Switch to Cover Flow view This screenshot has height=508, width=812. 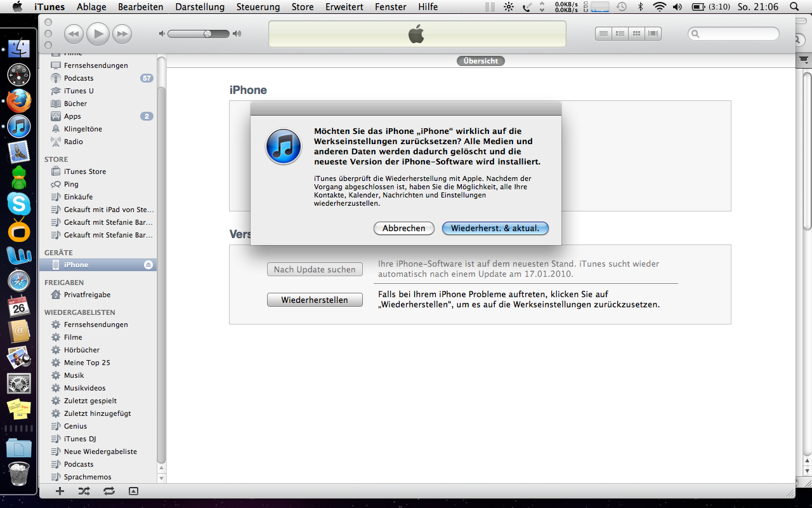(653, 33)
